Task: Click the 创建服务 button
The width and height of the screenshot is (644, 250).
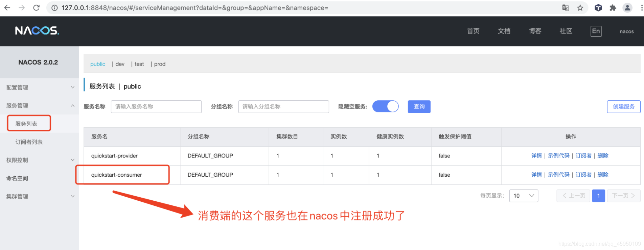Action: [624, 106]
